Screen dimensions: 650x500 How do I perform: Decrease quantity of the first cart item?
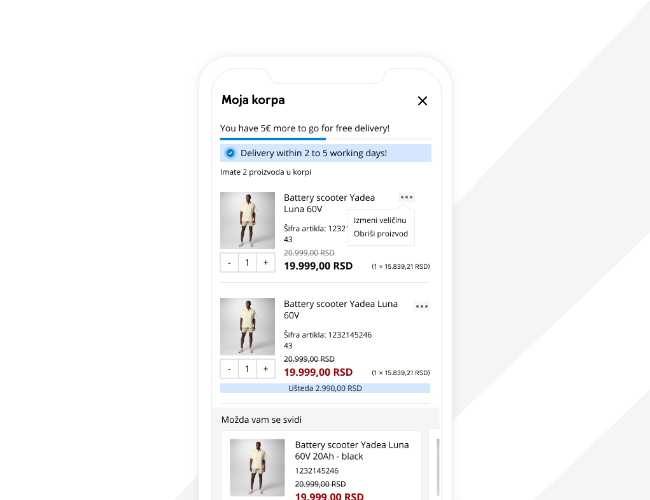229,263
